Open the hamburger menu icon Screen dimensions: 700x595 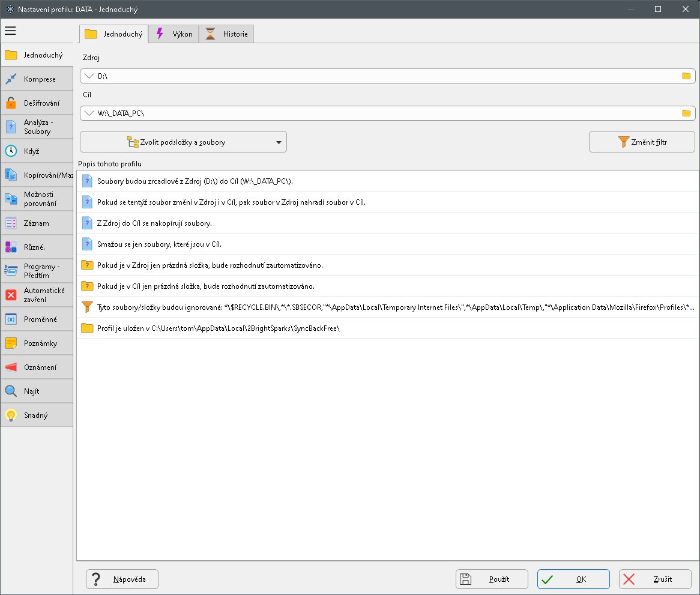click(x=10, y=31)
